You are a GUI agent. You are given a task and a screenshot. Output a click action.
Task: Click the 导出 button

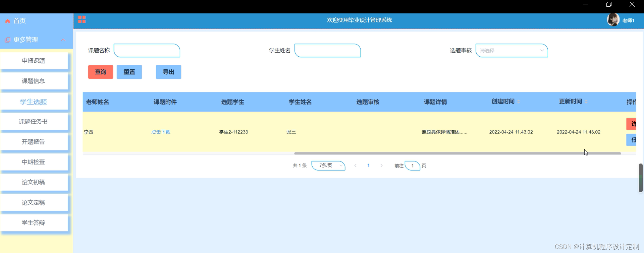pyautogui.click(x=168, y=72)
